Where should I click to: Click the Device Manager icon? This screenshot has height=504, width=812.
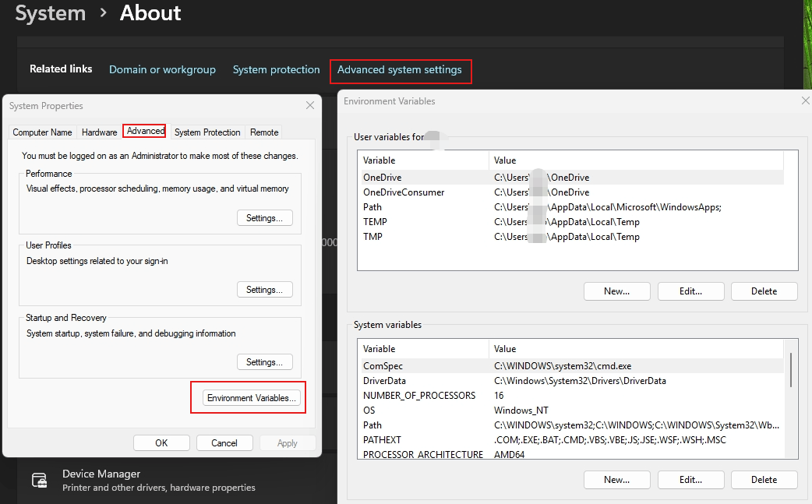click(39, 481)
